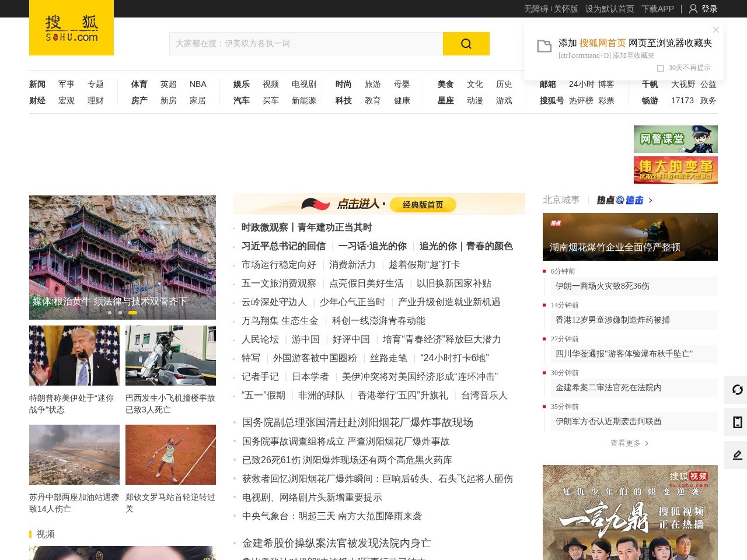
Task: Expand the 热点追击 chevron arrow
Action: 651,200
